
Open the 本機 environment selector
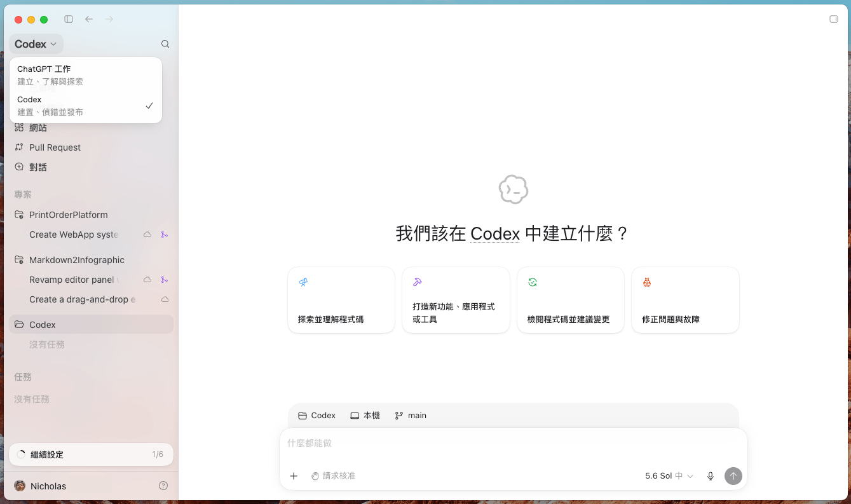coord(365,416)
